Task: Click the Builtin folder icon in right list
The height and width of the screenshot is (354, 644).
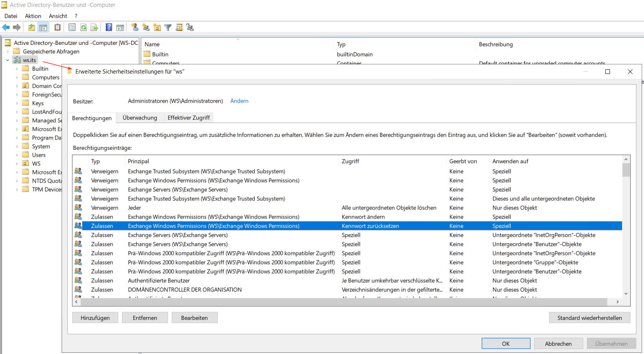Action: [x=147, y=54]
